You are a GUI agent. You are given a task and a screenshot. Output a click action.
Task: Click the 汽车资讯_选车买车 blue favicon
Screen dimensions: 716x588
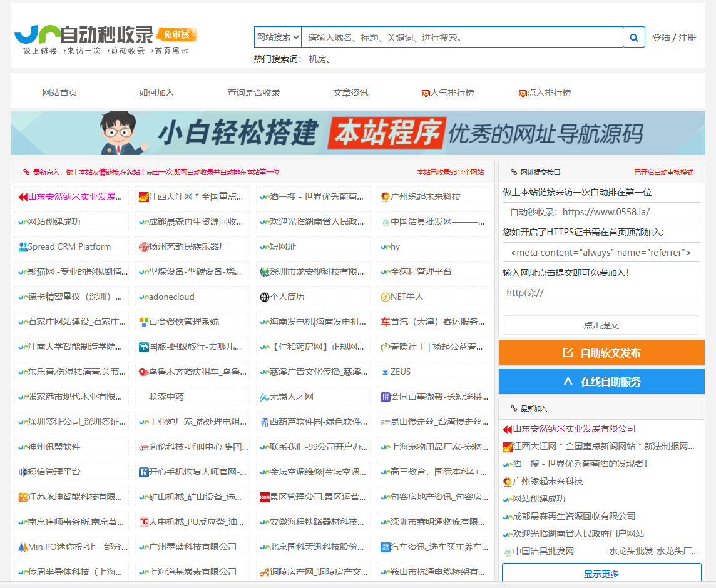coord(386,547)
